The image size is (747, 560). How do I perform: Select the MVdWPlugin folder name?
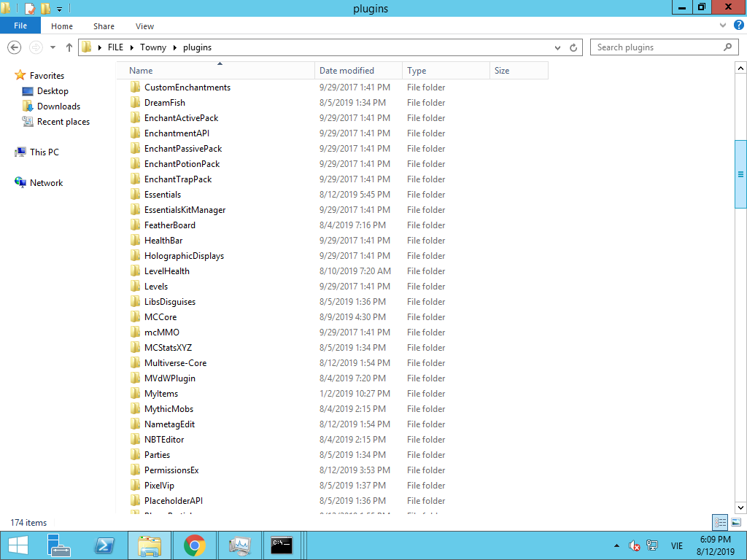[169, 378]
